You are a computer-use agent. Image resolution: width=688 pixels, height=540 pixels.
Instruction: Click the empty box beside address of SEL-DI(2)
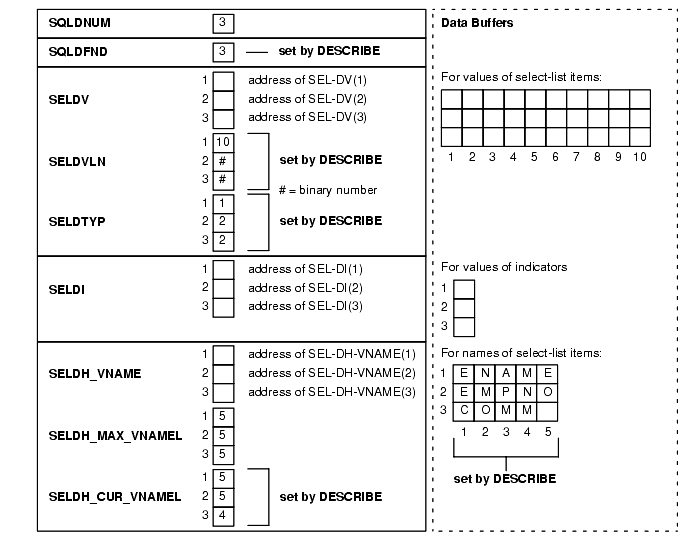click(x=224, y=287)
